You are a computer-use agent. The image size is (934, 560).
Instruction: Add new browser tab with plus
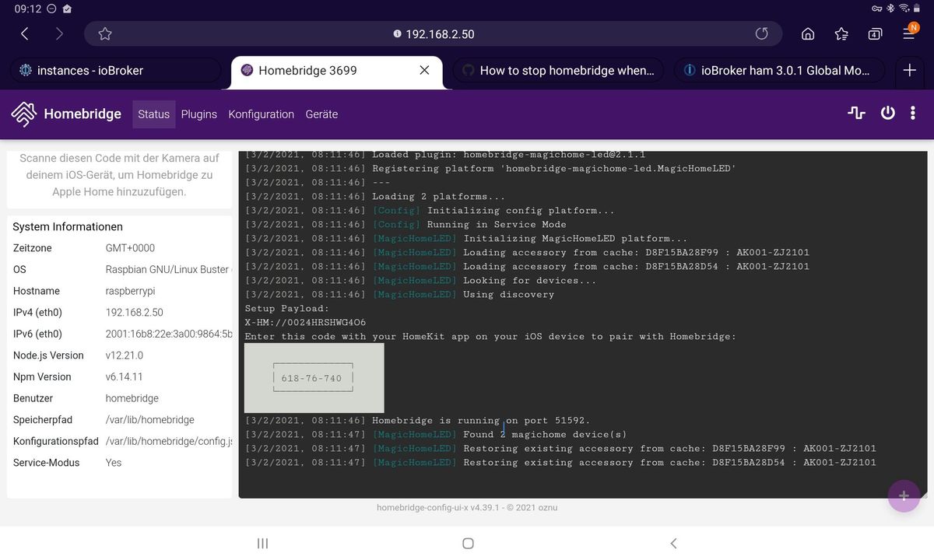tap(909, 70)
